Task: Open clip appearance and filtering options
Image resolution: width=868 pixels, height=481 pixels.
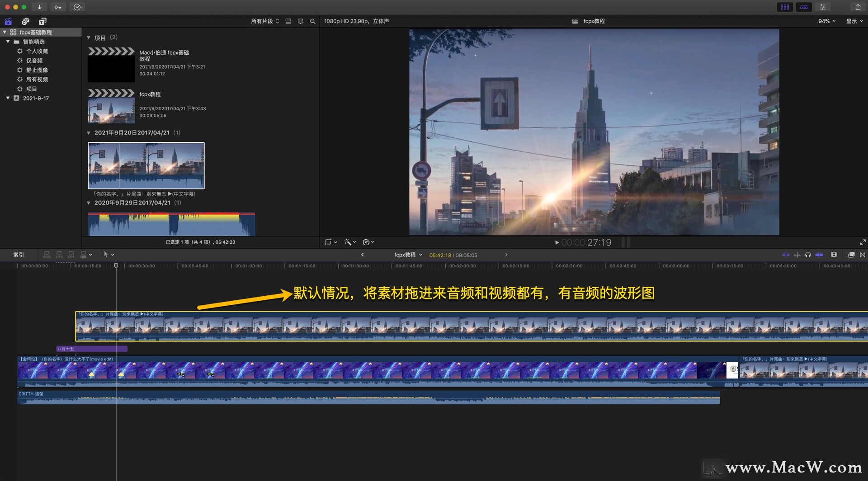Action: pyautogui.click(x=301, y=21)
